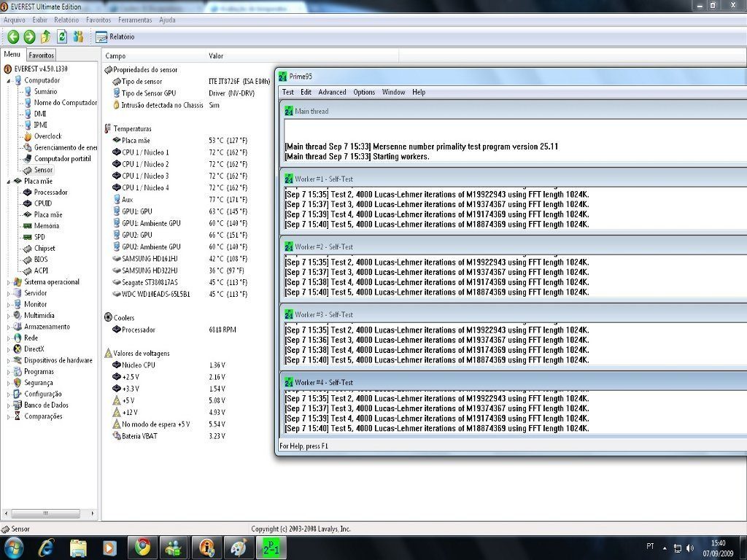Image resolution: width=747 pixels, height=560 pixels.
Task: Open the Relatório menu in the menu bar
Action: [x=66, y=20]
